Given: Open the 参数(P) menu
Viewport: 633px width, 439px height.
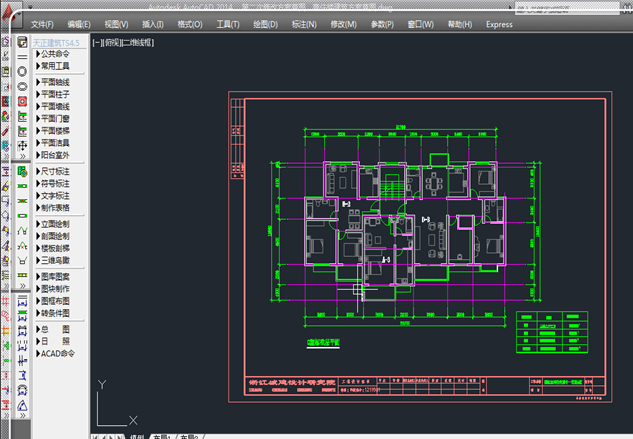Looking at the screenshot, I should (382, 25).
